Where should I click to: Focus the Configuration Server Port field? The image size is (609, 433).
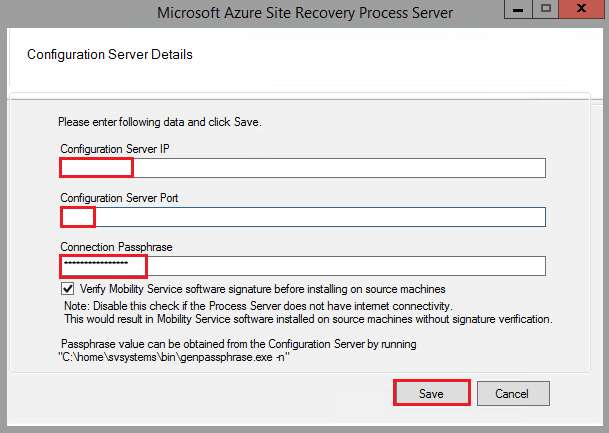click(302, 217)
